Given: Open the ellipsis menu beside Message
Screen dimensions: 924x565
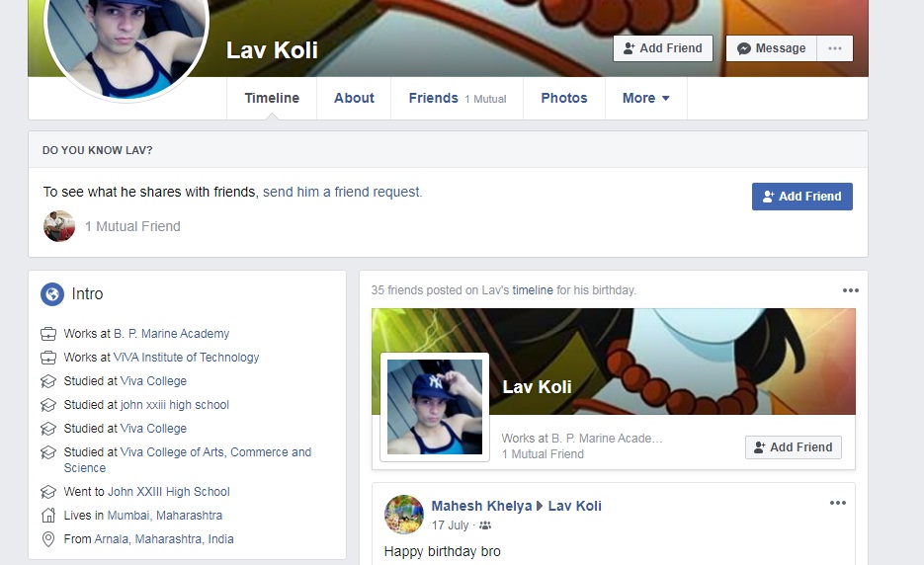Looking at the screenshot, I should point(834,48).
